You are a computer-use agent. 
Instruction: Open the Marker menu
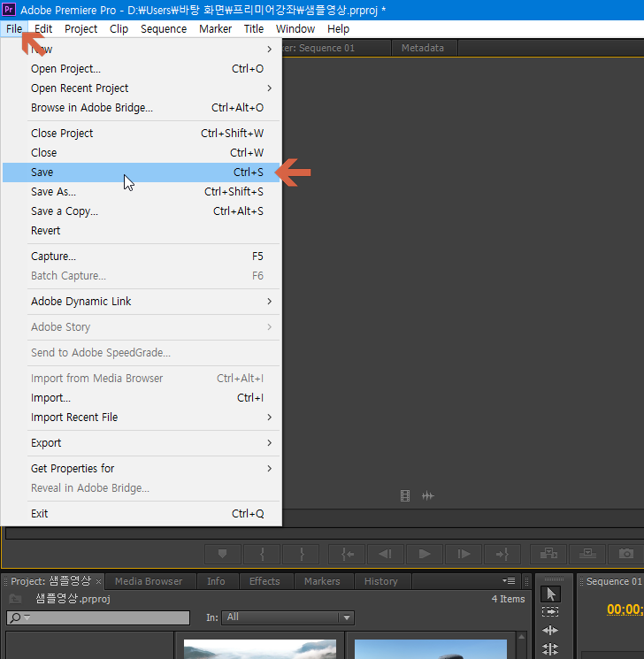pos(215,29)
